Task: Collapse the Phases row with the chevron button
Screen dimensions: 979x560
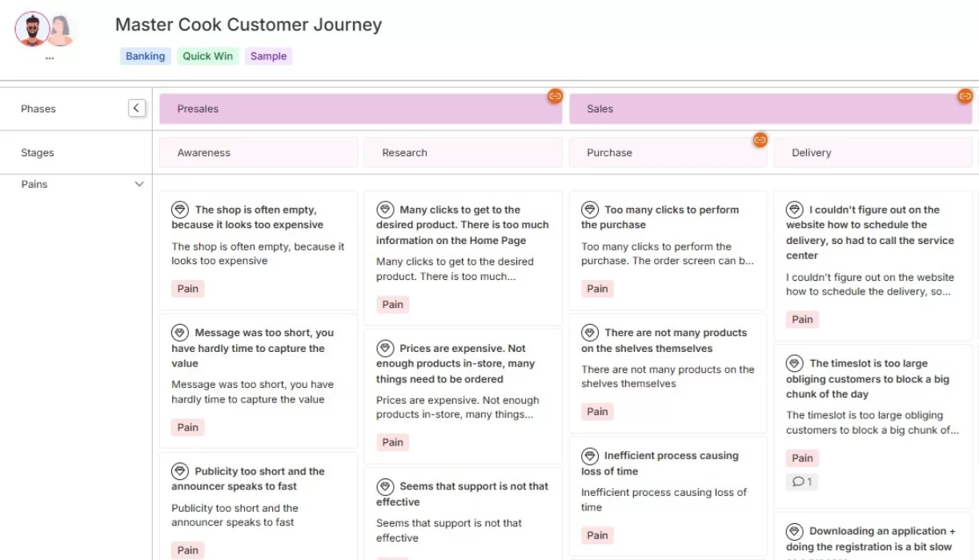Action: pos(136,107)
